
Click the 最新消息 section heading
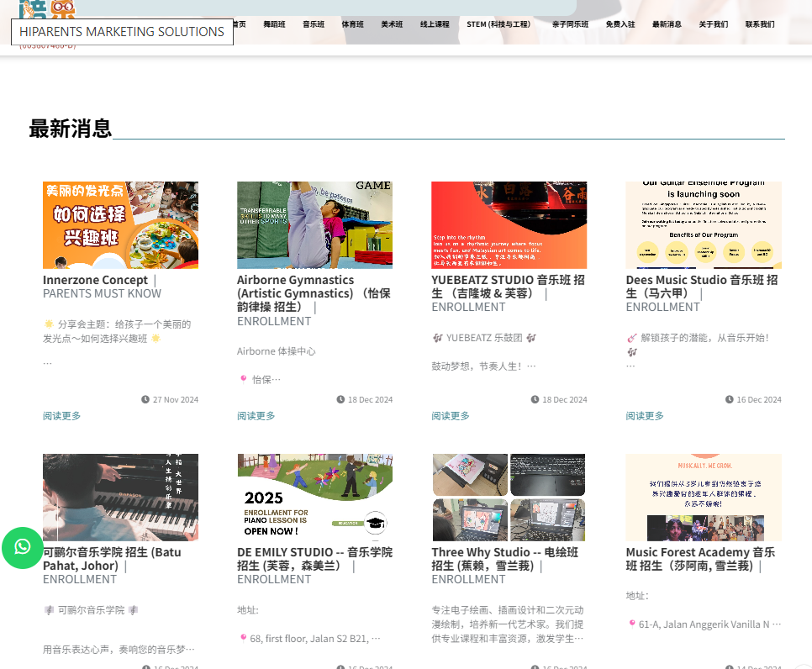click(71, 129)
